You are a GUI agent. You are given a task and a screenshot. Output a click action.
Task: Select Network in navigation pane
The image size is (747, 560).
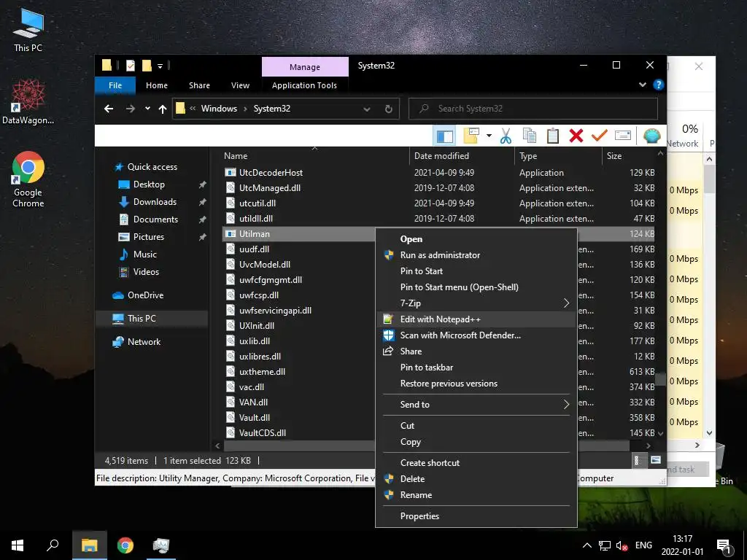(144, 342)
